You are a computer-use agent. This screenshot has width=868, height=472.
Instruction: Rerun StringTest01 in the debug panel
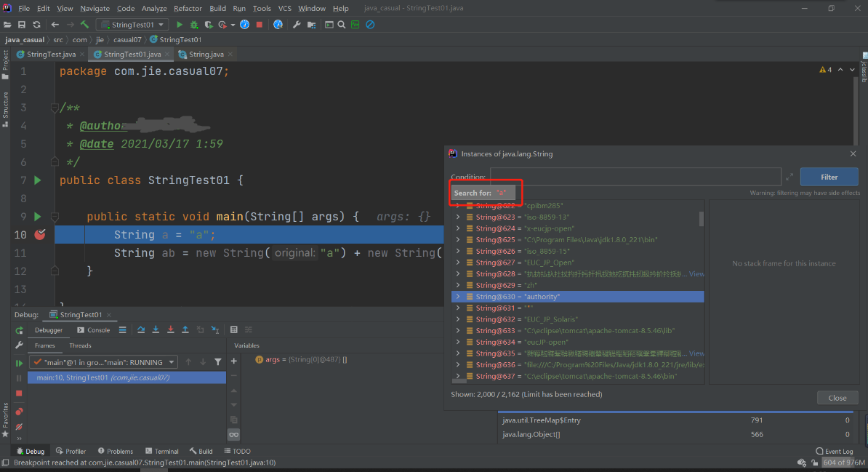click(x=19, y=330)
